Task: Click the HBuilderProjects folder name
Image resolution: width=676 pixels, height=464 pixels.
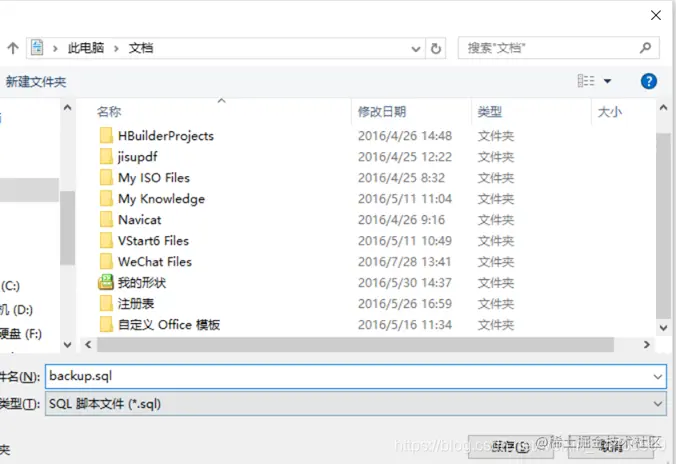Action: point(166,136)
